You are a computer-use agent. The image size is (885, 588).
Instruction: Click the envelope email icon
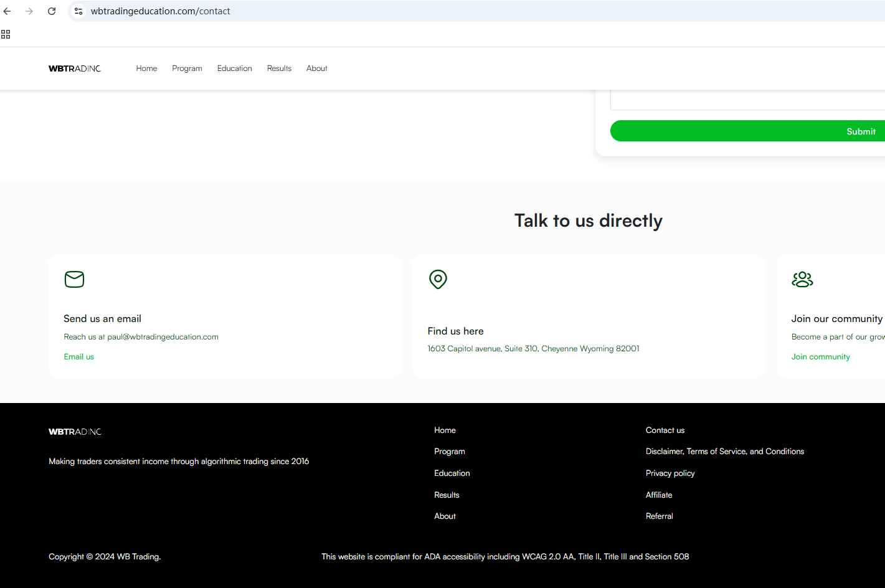(x=74, y=279)
